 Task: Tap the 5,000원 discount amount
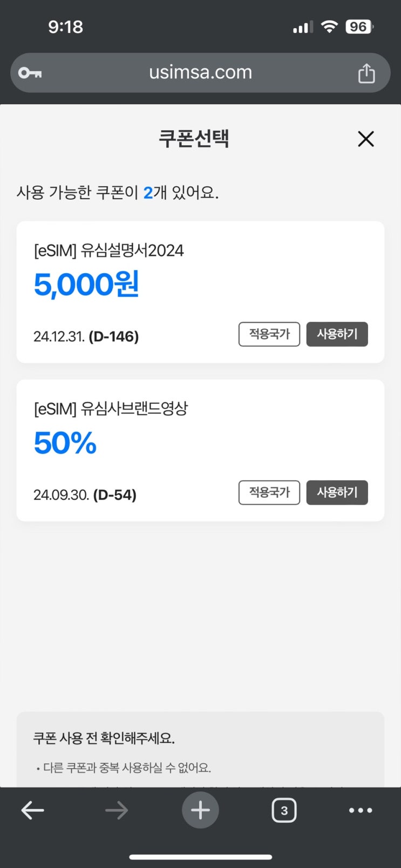[86, 284]
